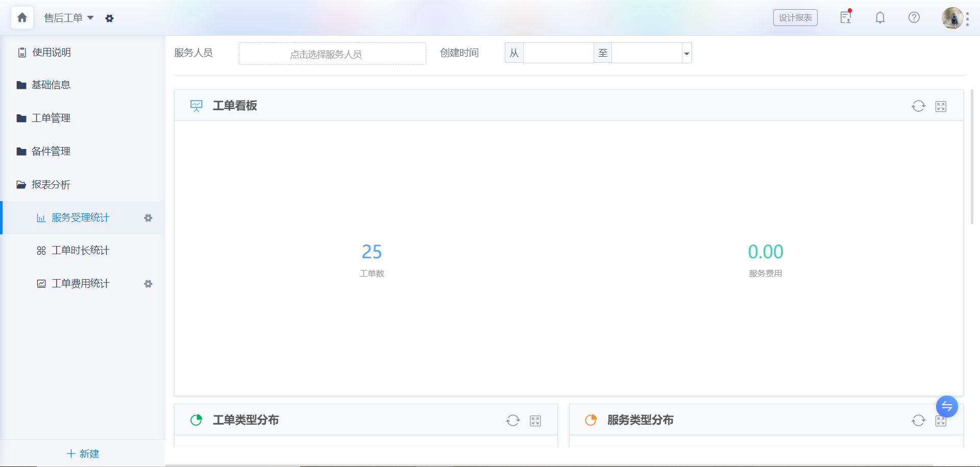Open settings gear for 服务受理统计
Screen dimensions: 980x467
click(148, 218)
